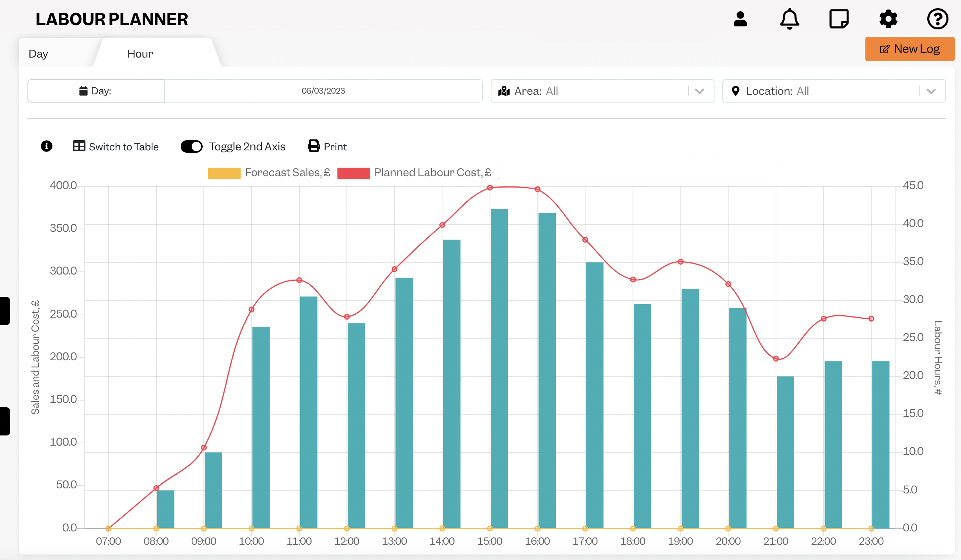Click the Print text label
Viewport: 961px width, 560px height.
coord(335,146)
